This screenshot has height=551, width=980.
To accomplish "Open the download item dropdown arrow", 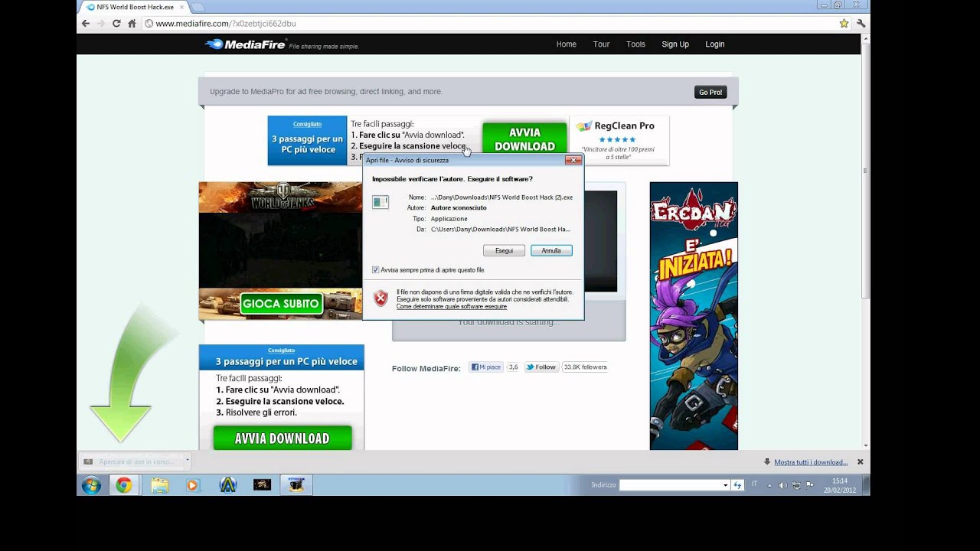I will click(x=187, y=461).
